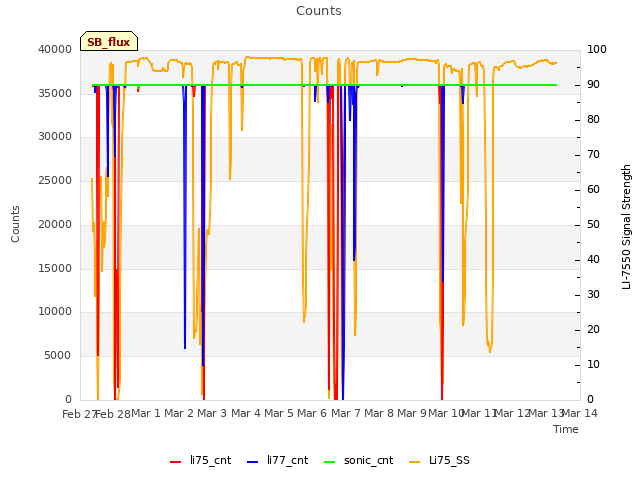This screenshot has width=640, height=480.
Task: Click the red li75_cnt legend swatch
Action: point(176,462)
